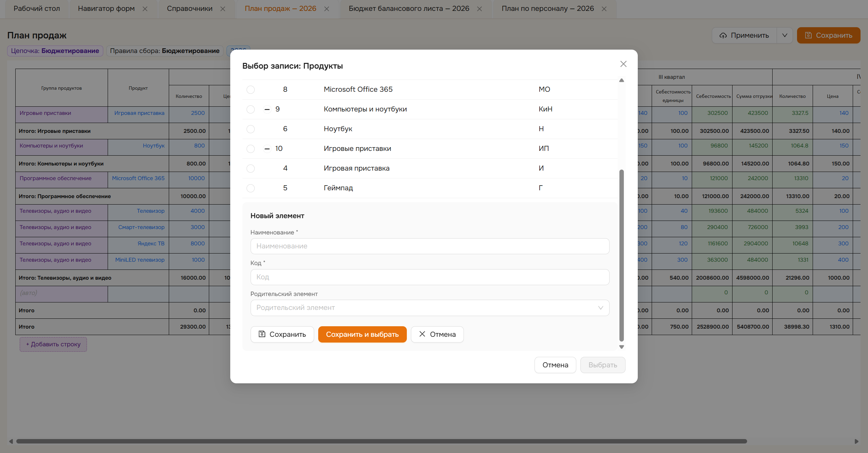Click Геймпад row name in dialog
Viewport: 868px width, 453px height.
click(x=338, y=188)
